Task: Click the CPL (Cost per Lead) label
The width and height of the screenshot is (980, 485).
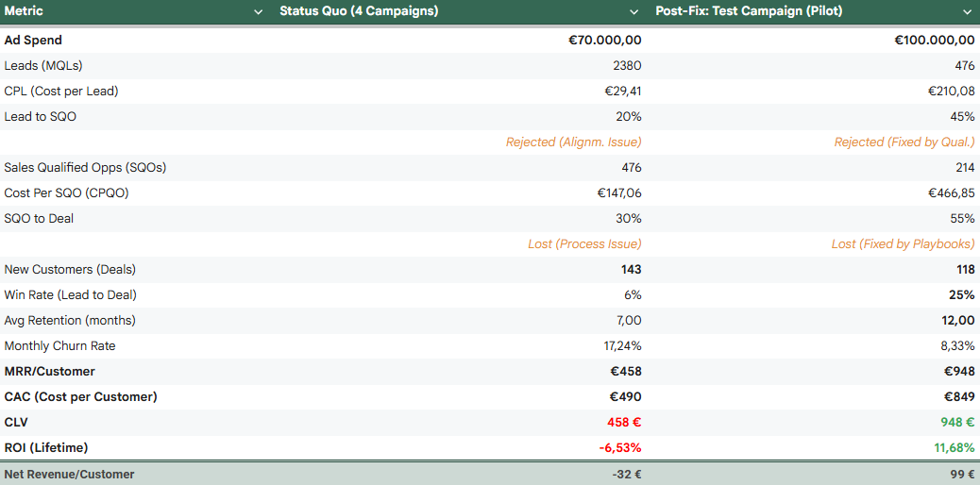Action: (x=61, y=92)
